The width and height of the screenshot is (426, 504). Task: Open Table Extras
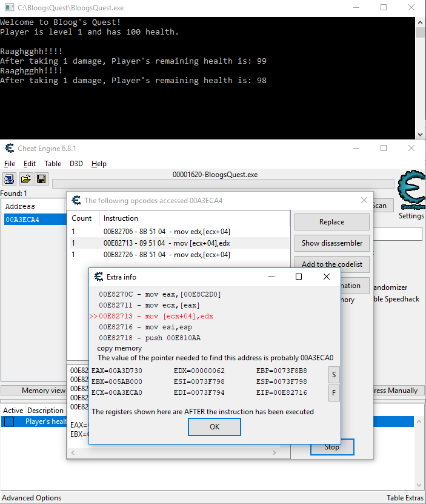405,498
